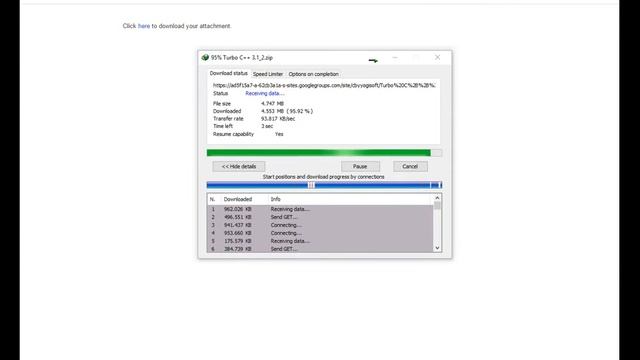Select connection row 175.579 KB
The height and width of the screenshot is (360, 640).
pyautogui.click(x=320, y=241)
